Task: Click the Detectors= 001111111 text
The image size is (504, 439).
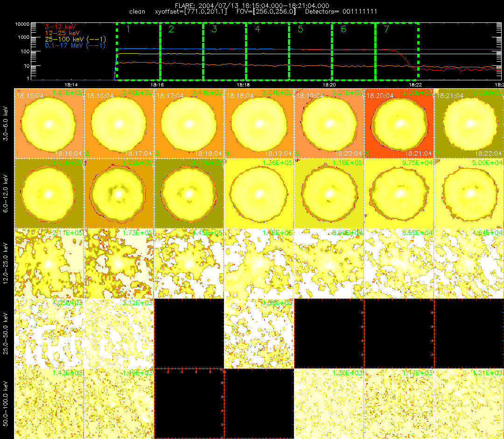Action: 341,12
